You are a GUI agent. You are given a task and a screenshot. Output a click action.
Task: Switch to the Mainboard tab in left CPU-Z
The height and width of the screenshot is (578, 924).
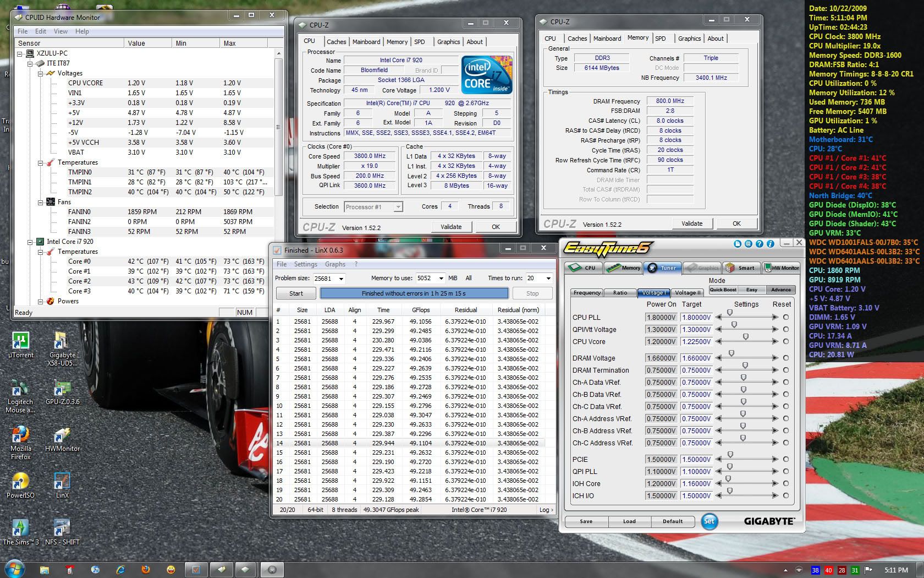coord(366,42)
